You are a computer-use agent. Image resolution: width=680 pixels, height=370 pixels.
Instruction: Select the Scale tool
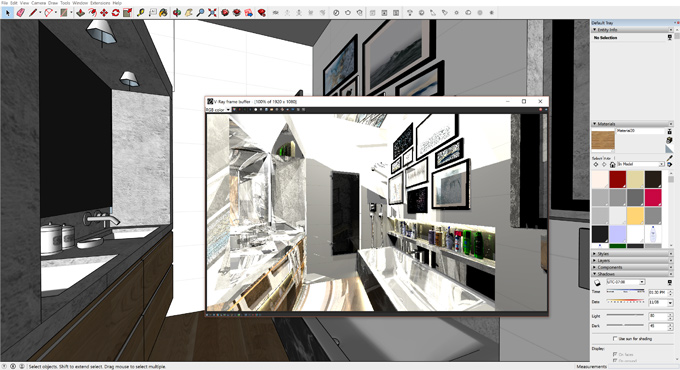(x=128, y=13)
